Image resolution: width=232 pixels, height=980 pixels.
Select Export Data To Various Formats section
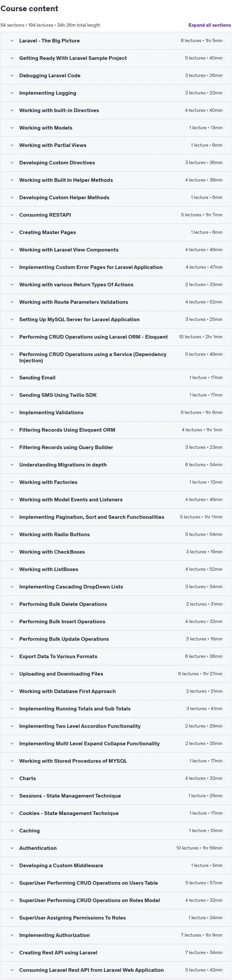point(58,657)
